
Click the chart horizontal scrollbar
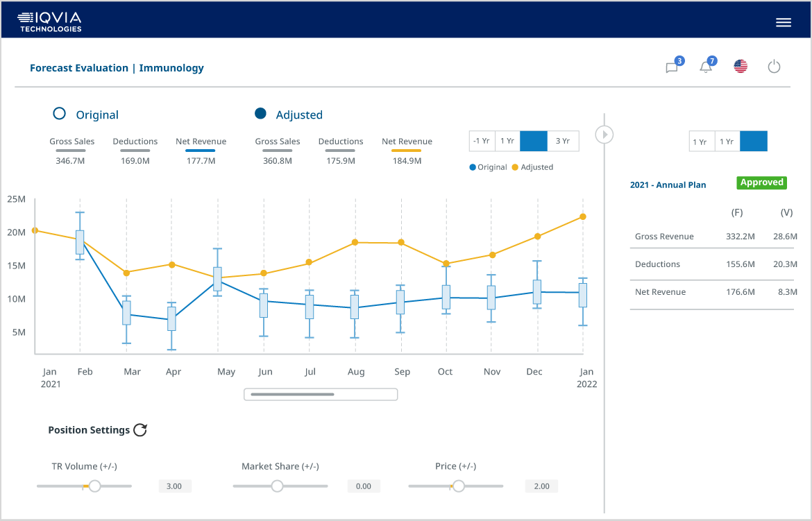point(321,395)
